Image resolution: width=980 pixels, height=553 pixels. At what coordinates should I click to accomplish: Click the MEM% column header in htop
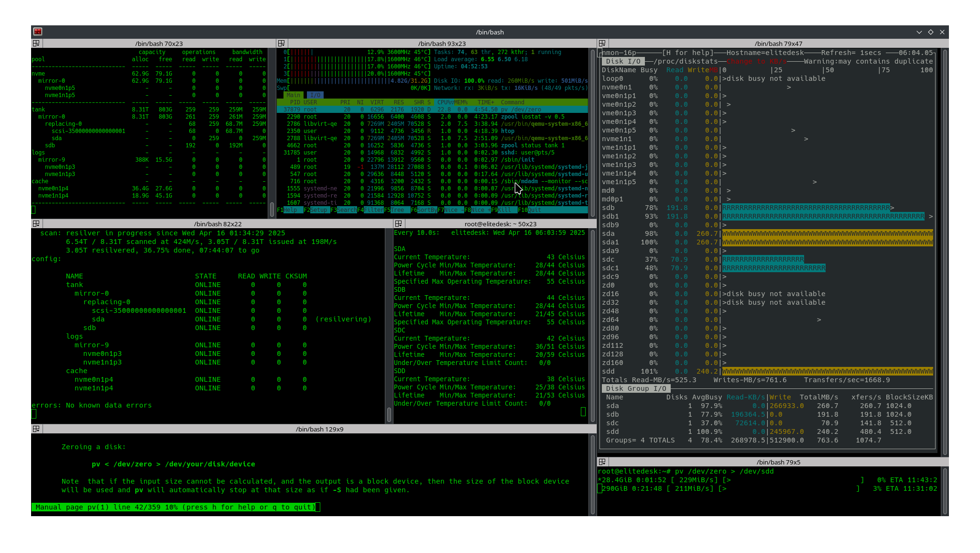[x=461, y=102]
